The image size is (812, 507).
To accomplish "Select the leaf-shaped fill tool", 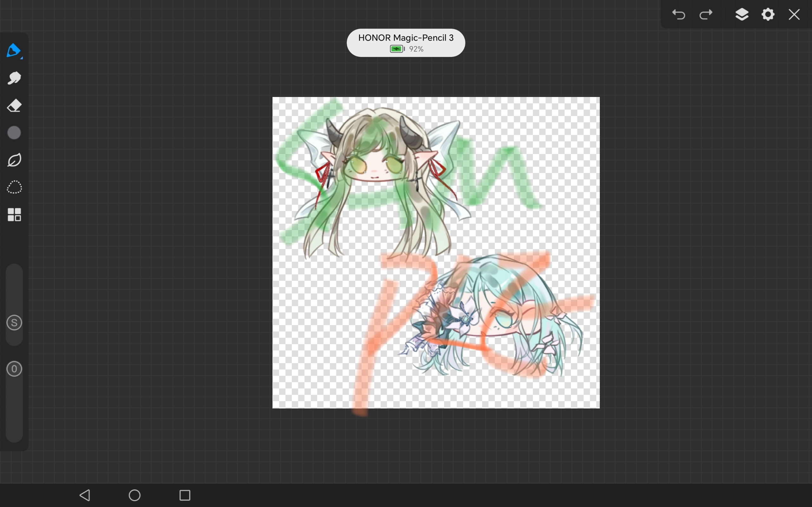I will point(14,160).
